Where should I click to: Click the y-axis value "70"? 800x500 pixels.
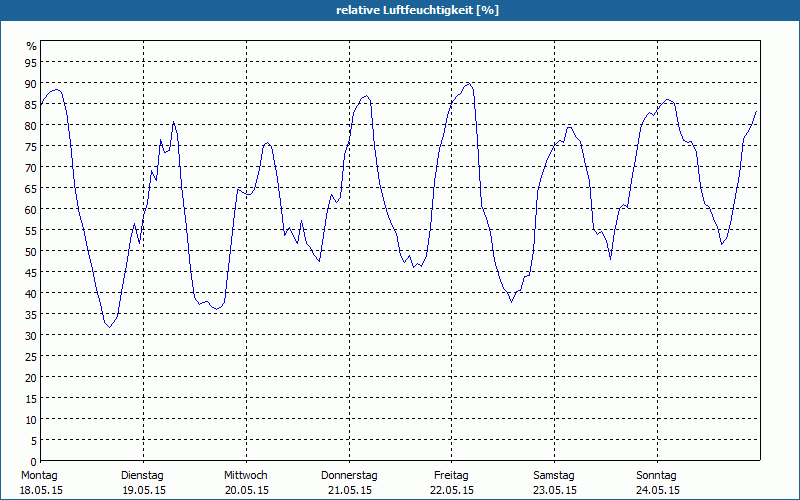click(31, 167)
